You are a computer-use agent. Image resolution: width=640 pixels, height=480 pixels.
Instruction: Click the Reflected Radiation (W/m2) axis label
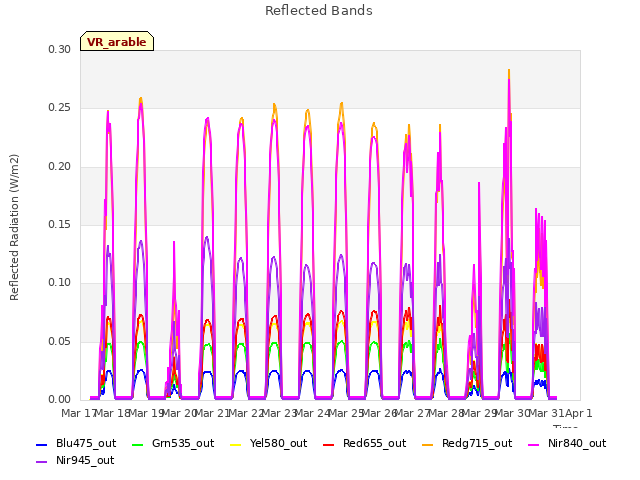coord(14,227)
